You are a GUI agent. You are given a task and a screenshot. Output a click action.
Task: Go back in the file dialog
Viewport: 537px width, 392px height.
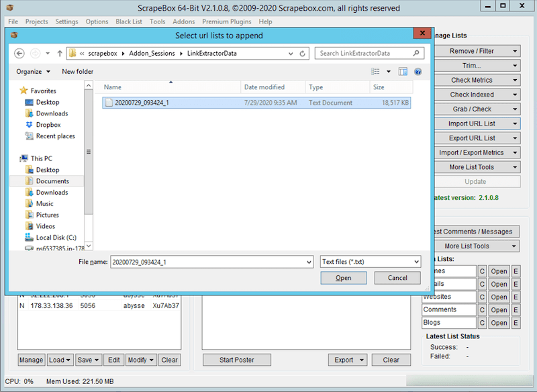pos(19,54)
